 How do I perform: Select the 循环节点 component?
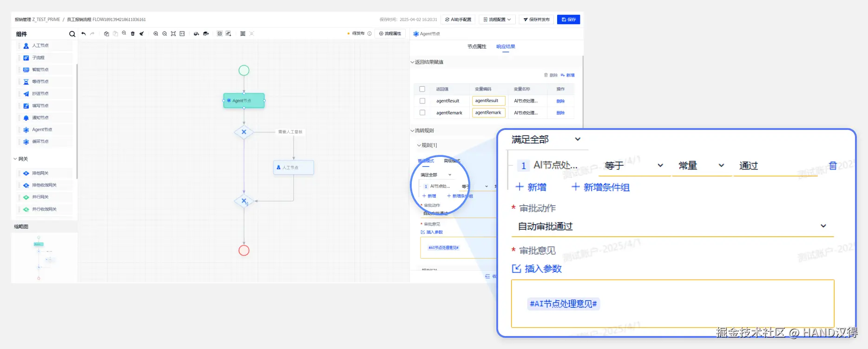(x=45, y=142)
